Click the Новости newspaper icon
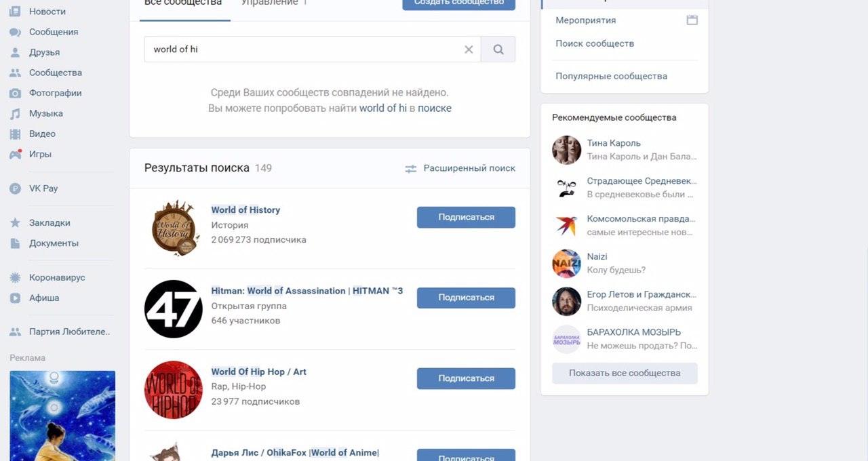The image size is (868, 461). point(15,12)
